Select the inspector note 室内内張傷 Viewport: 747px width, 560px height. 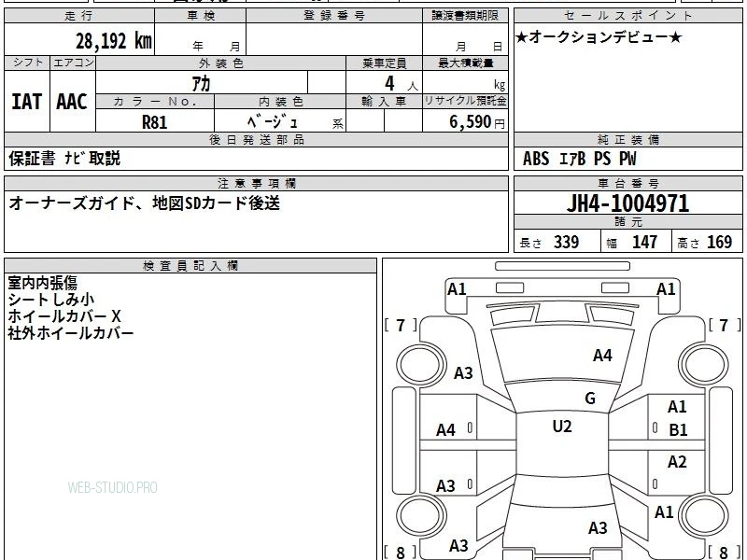[x=42, y=283]
